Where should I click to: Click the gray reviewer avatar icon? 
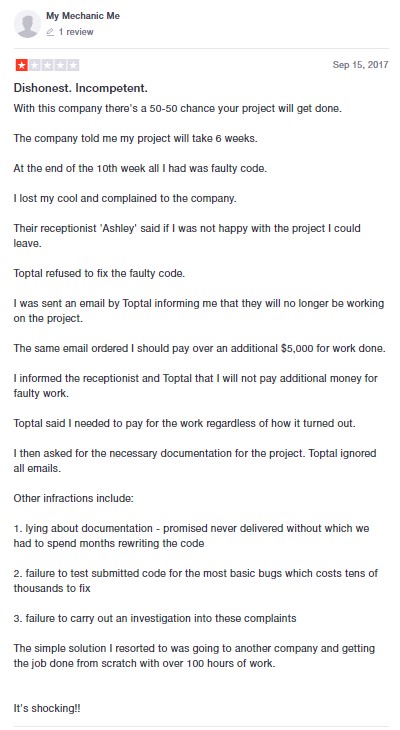pyautogui.click(x=27, y=24)
